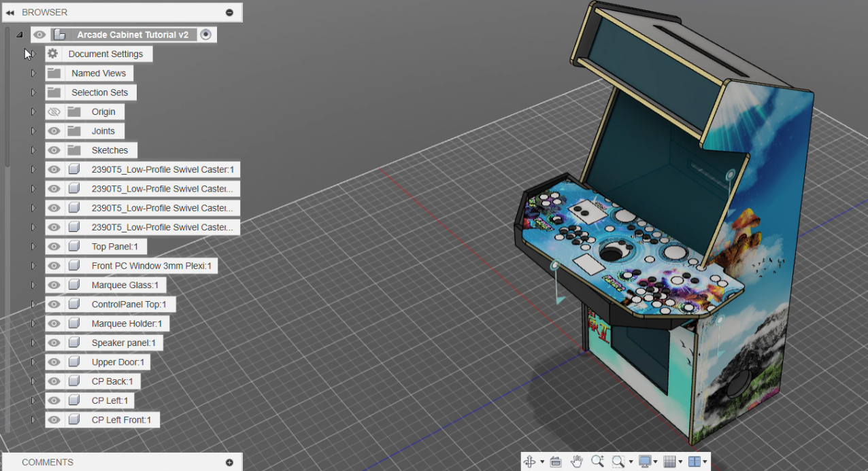The width and height of the screenshot is (868, 471).
Task: Click the Selection Sets folder icon
Action: (54, 92)
